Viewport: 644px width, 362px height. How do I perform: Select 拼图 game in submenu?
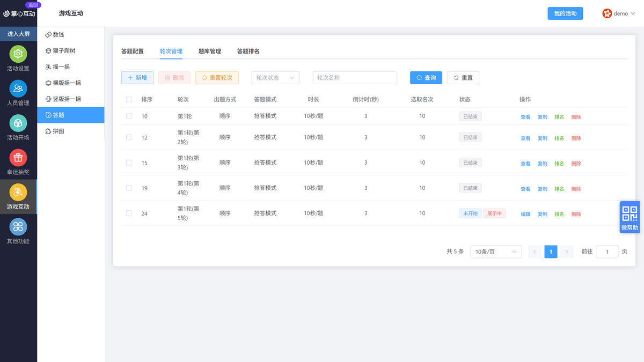pyautogui.click(x=71, y=131)
